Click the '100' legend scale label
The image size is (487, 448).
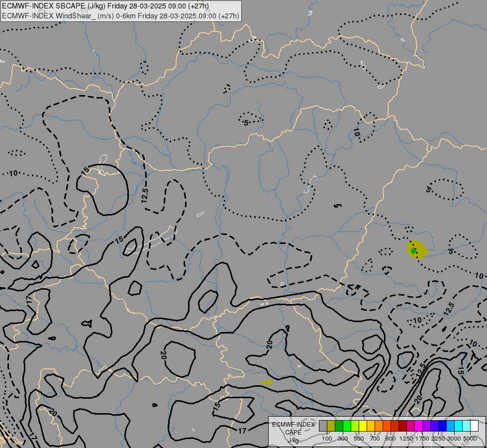327,439
